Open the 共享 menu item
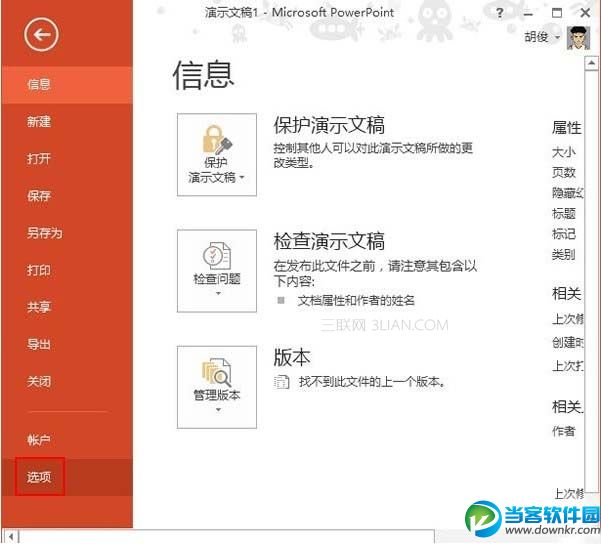The width and height of the screenshot is (601, 544). click(67, 307)
